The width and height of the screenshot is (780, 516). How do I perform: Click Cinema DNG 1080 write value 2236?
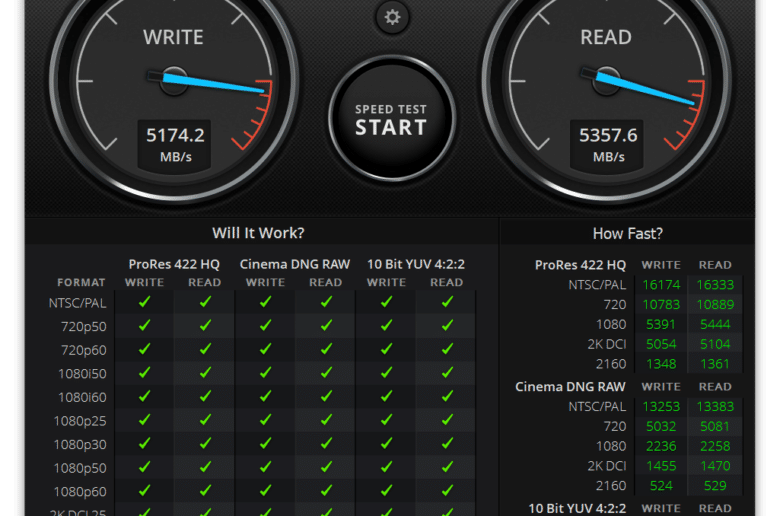[661, 446]
